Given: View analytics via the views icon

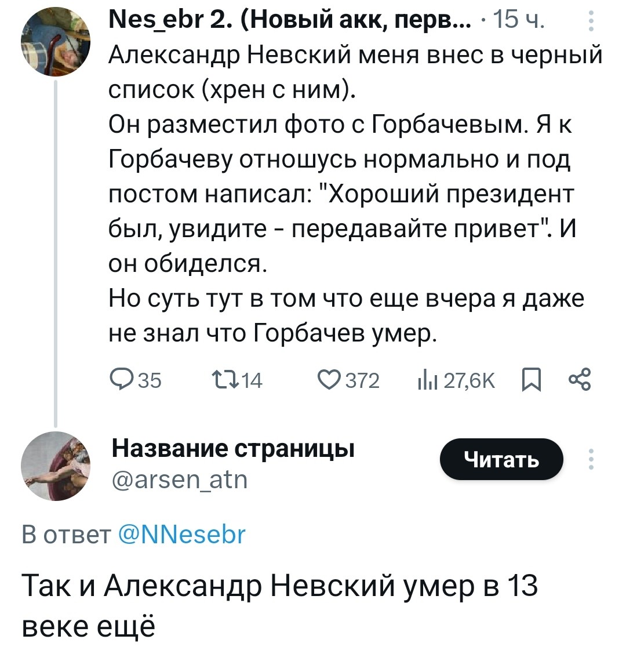Looking at the screenshot, I should click(428, 380).
